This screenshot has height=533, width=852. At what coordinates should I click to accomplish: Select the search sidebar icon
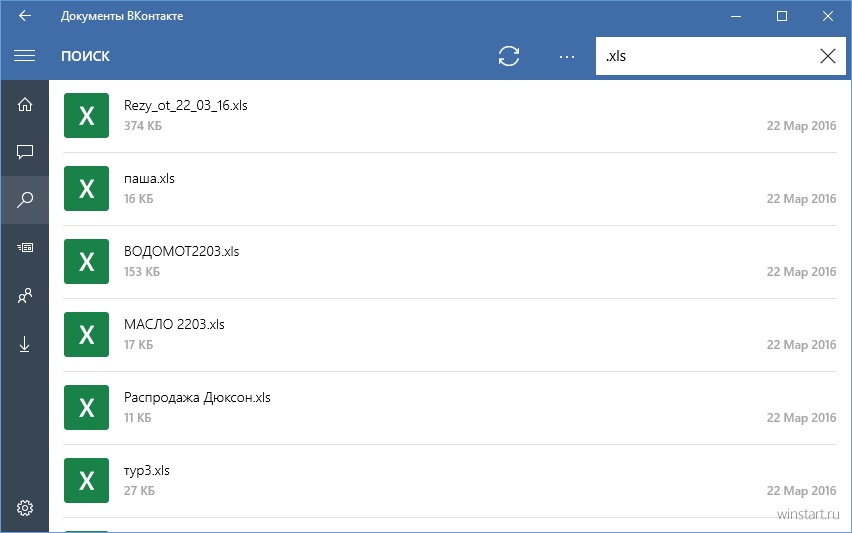(x=24, y=199)
